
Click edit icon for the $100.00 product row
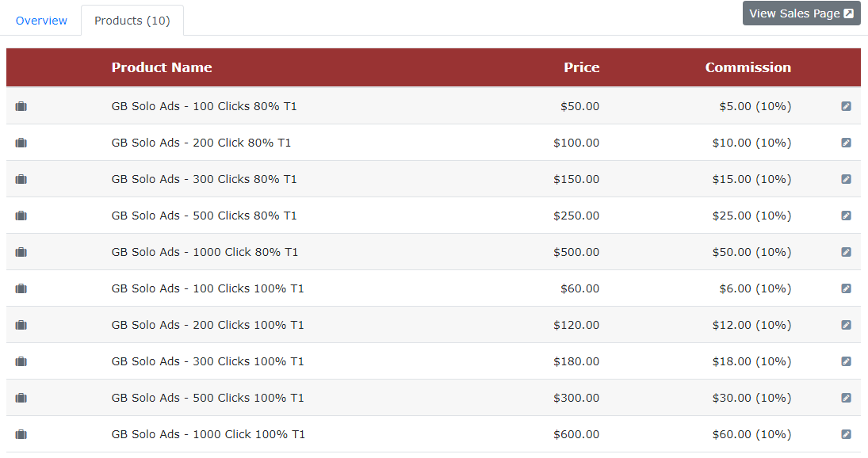click(846, 143)
